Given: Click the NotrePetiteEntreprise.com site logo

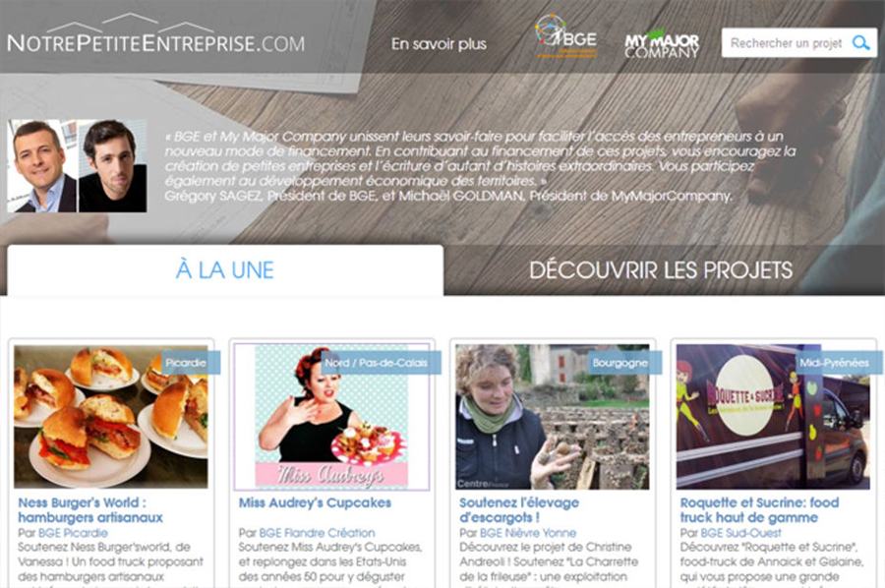Looking at the screenshot, I should (155, 35).
